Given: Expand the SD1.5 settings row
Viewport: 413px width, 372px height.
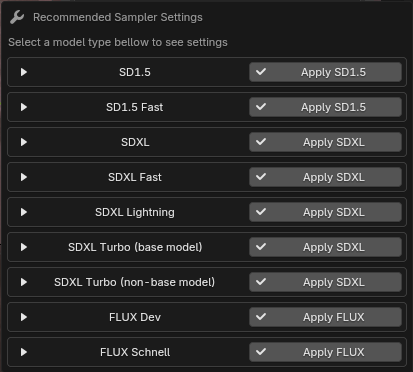Looking at the screenshot, I should (24, 72).
